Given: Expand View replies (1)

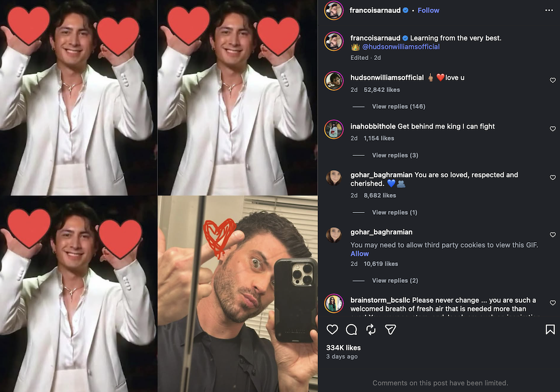Looking at the screenshot, I should click(394, 212).
